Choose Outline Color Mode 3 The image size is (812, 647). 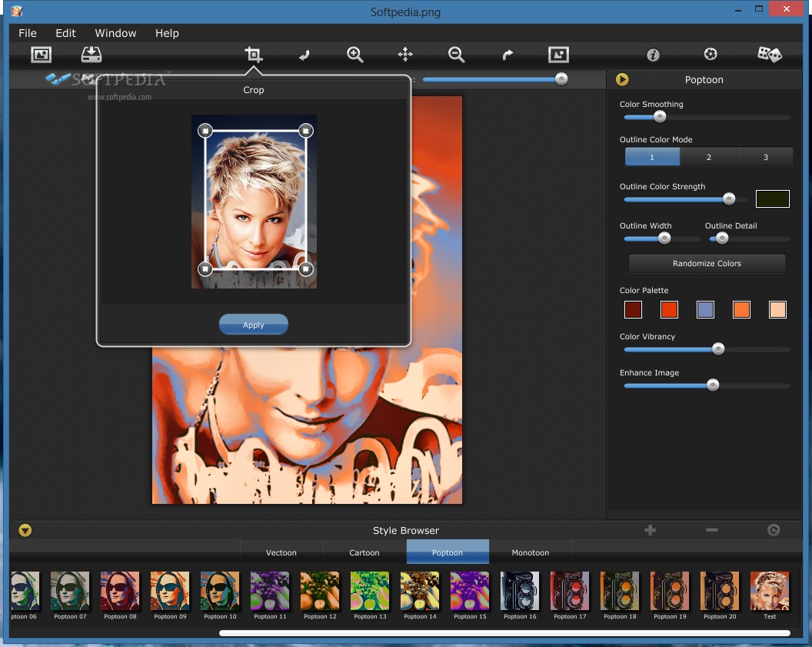pos(765,157)
